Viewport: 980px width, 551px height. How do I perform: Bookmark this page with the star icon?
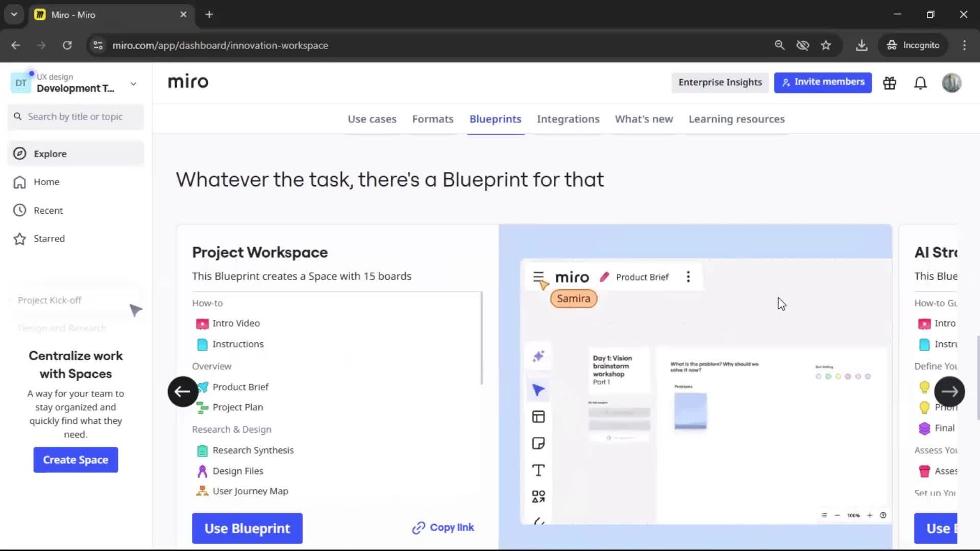(x=826, y=45)
